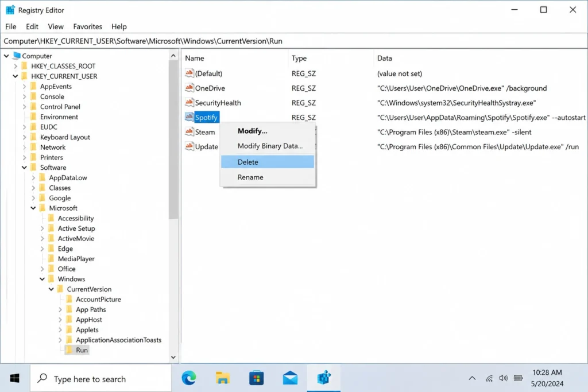Image resolution: width=588 pixels, height=392 pixels.
Task: Choose Modify... from context menu
Action: [x=268, y=131]
